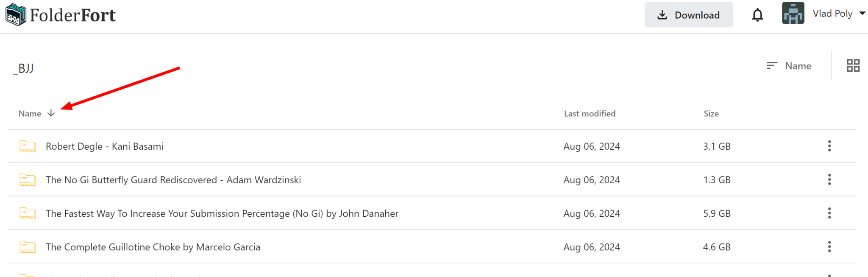The width and height of the screenshot is (868, 277).
Task: Open the three-dot menu for the John Danaher folder
Action: click(x=829, y=213)
